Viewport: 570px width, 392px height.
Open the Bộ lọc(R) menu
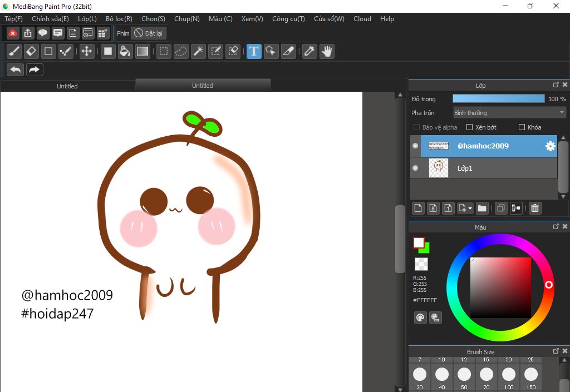(x=119, y=19)
